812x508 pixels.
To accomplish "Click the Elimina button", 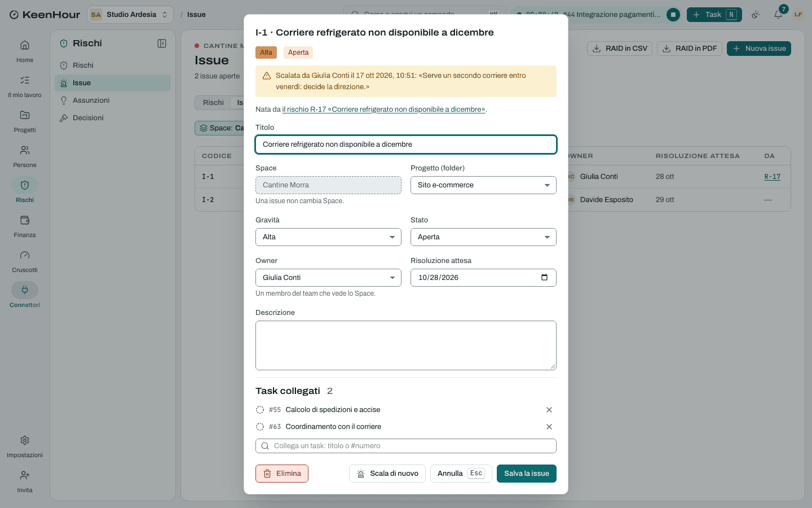I will click(282, 474).
